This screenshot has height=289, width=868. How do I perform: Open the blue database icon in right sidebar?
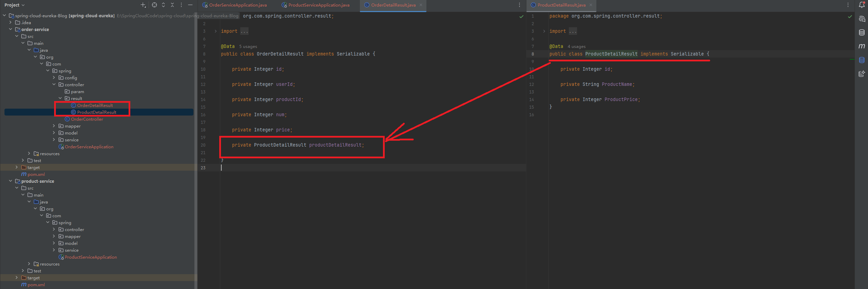(862, 60)
